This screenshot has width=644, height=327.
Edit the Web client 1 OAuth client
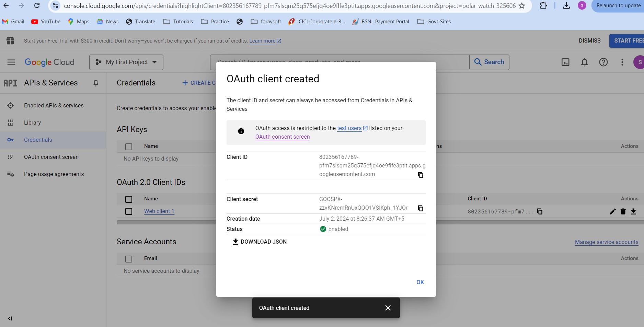[x=612, y=211]
